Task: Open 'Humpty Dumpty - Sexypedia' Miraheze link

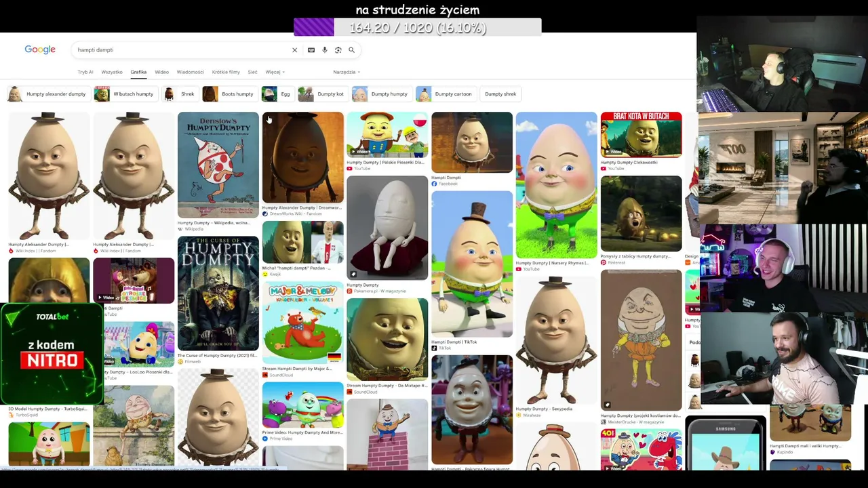Action: [544, 409]
